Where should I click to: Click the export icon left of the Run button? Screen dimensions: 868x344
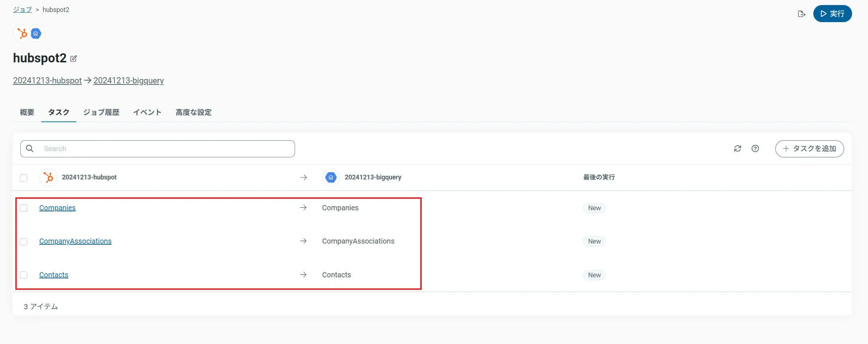pos(801,14)
